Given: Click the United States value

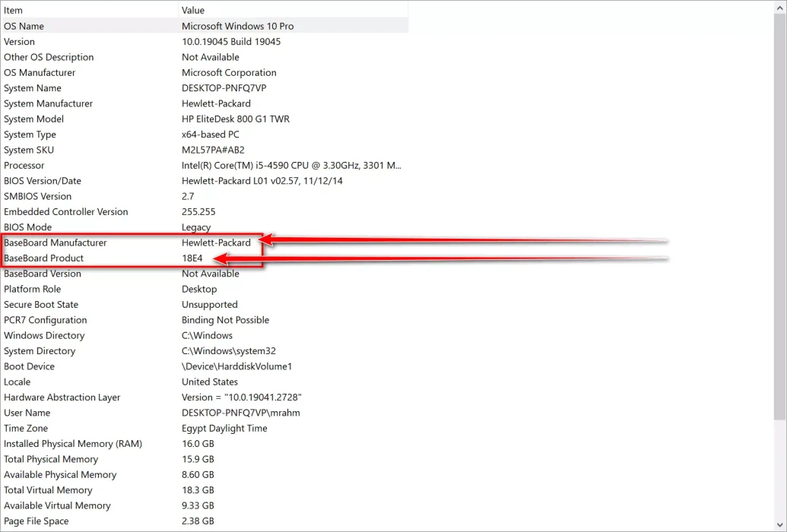Looking at the screenshot, I should pyautogui.click(x=210, y=382).
